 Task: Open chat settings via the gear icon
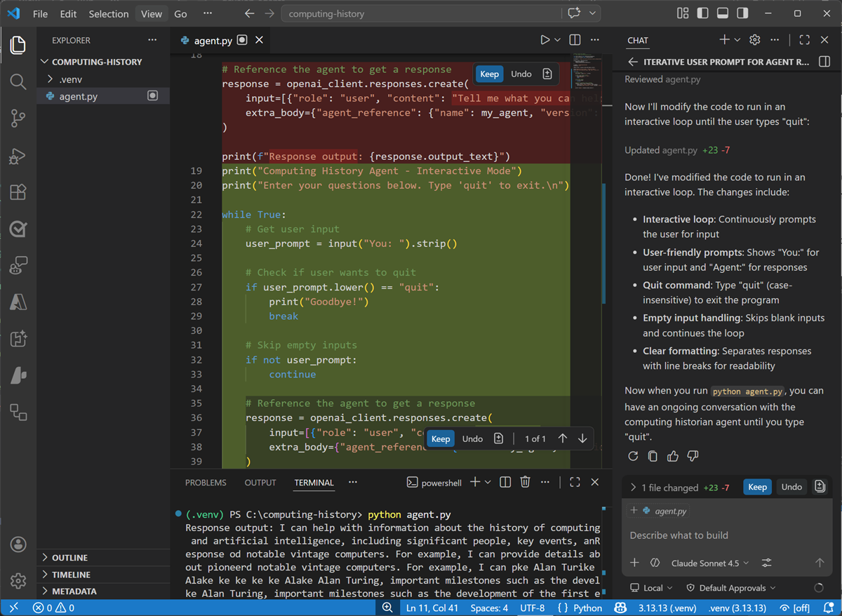click(754, 40)
